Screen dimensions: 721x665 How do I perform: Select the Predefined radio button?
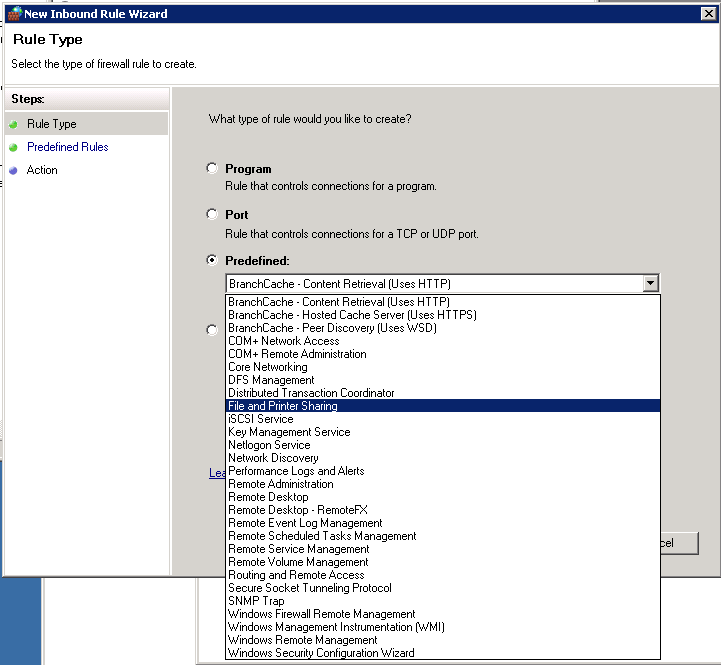click(211, 260)
